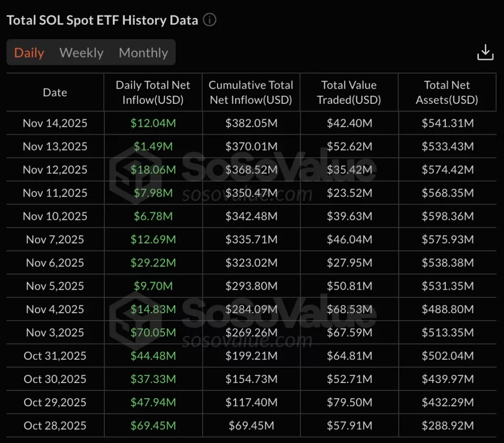Switch to the Weekly tab
Screen dimensions: 504x443
pos(81,53)
